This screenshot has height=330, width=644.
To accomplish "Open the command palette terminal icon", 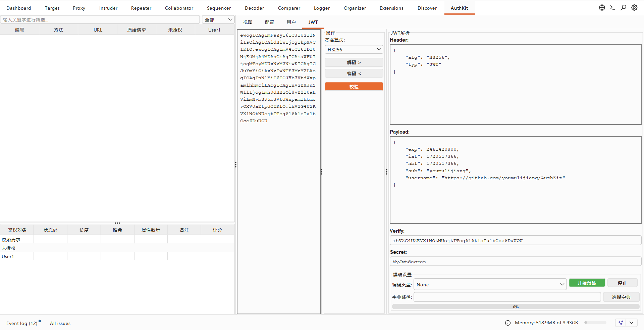I will click(612, 7).
